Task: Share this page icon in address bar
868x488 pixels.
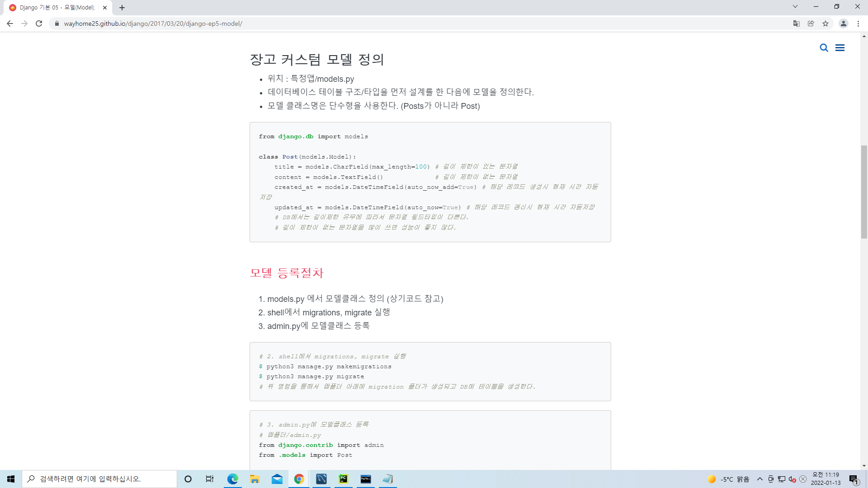Action: point(811,23)
